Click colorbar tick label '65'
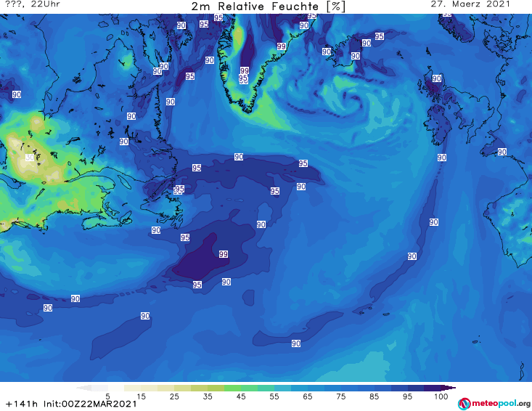The width and height of the screenshot is (532, 411). point(308,396)
